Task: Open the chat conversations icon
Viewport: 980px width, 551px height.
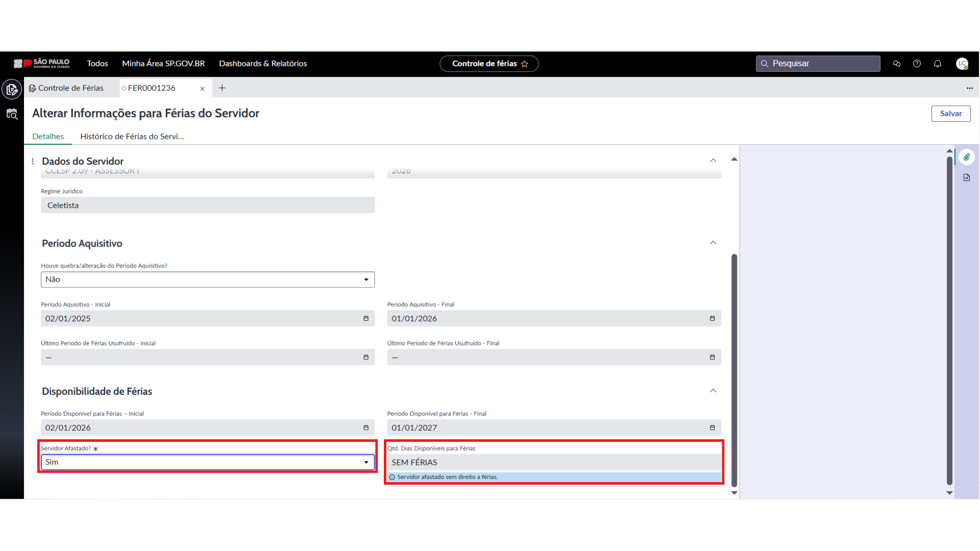Action: pyautogui.click(x=897, y=64)
